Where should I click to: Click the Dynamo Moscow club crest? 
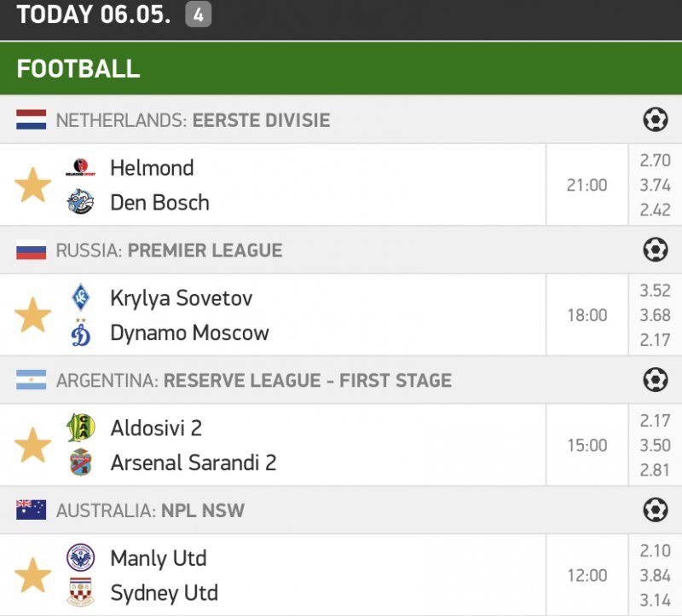click(80, 333)
